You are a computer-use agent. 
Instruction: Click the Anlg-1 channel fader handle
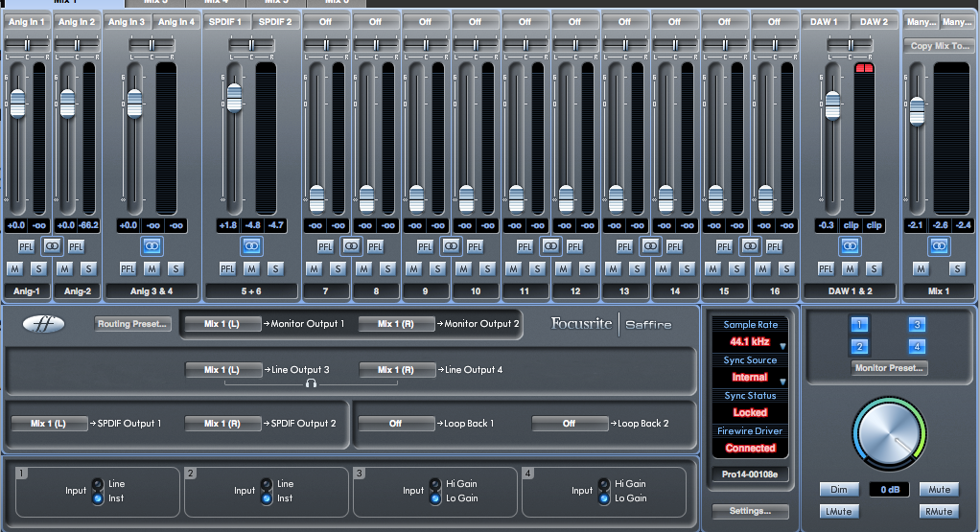[x=17, y=104]
